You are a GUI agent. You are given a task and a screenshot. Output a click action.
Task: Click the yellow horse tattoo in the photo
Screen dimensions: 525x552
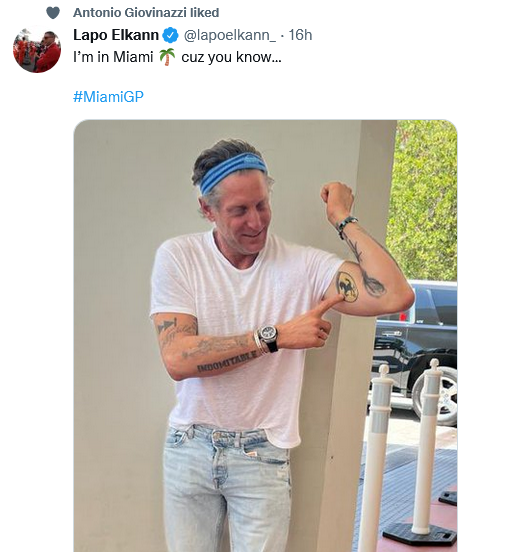pyautogui.click(x=347, y=286)
